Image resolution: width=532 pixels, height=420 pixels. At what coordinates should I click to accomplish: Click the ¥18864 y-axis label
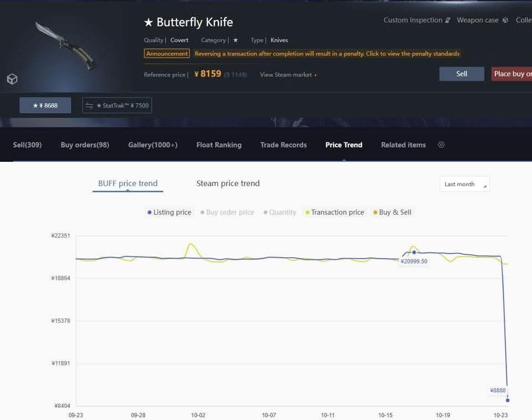pos(60,278)
